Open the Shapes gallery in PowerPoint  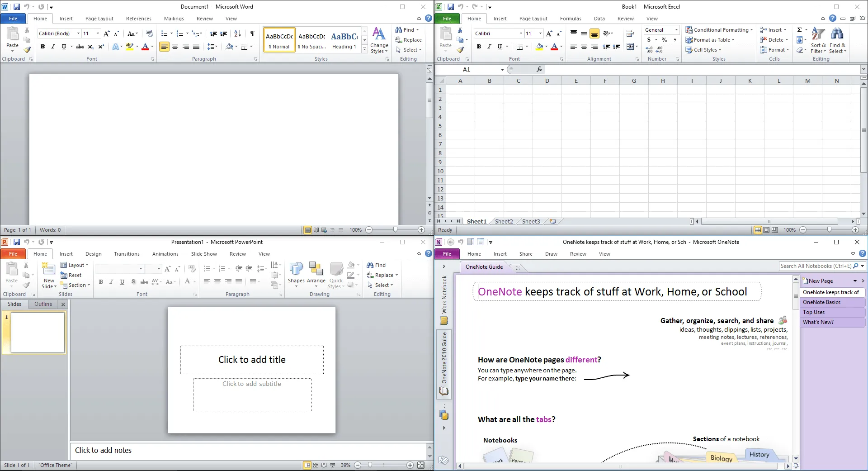[296, 274]
